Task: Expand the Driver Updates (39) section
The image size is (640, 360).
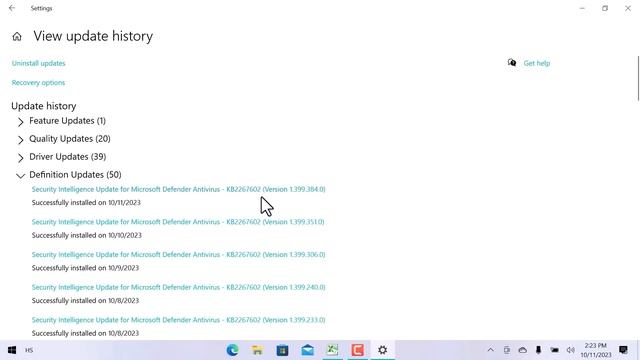Action: [x=61, y=157]
